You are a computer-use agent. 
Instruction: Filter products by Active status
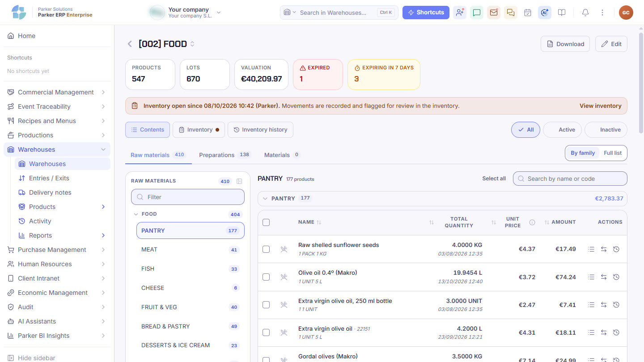coord(563,130)
